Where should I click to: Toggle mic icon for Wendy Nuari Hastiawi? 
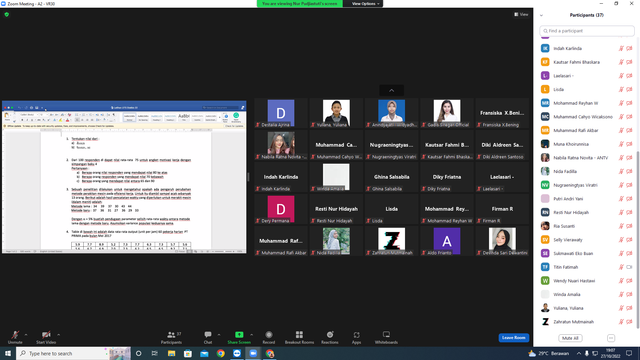[621, 281]
